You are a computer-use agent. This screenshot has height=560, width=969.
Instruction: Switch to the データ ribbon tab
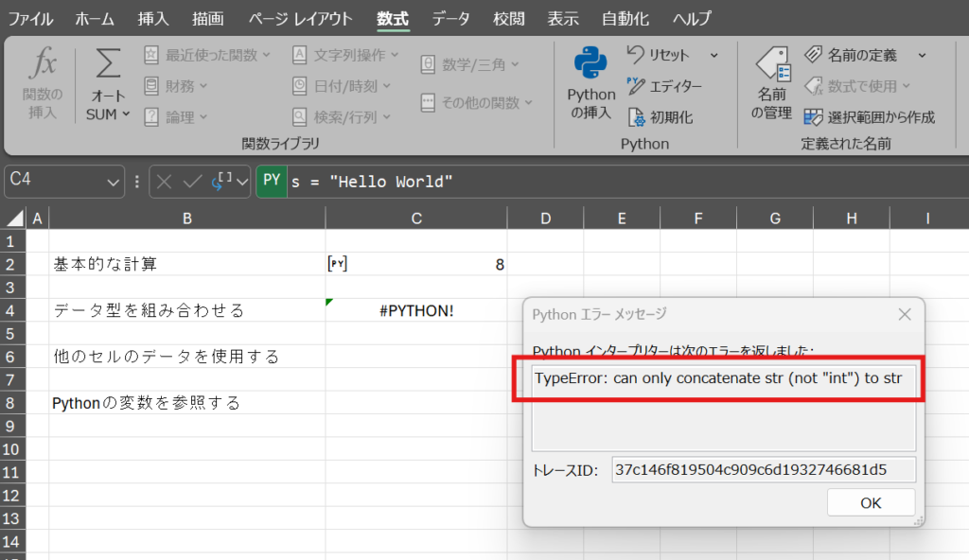(x=451, y=19)
